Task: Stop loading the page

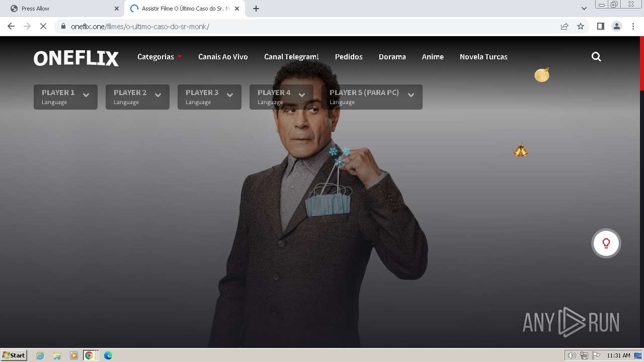Action: tap(43, 26)
